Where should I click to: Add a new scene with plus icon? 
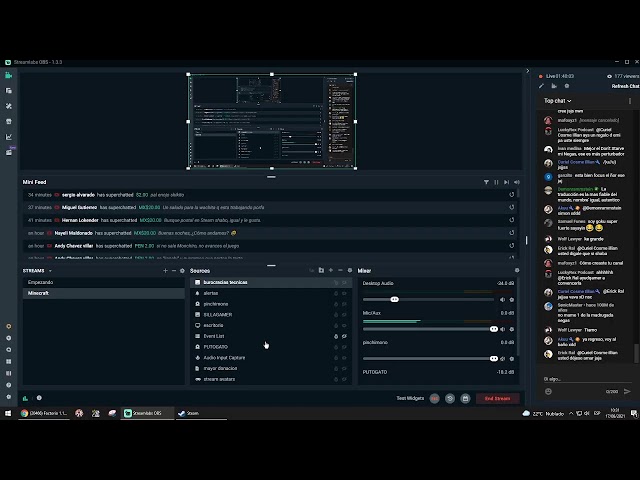[x=165, y=271]
